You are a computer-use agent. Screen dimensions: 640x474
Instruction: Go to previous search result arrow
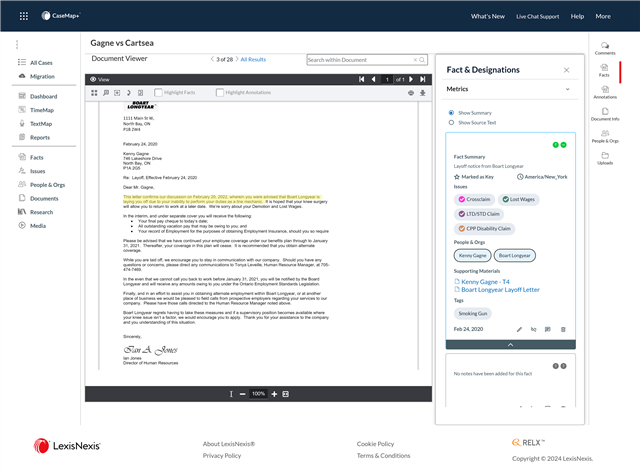click(212, 59)
